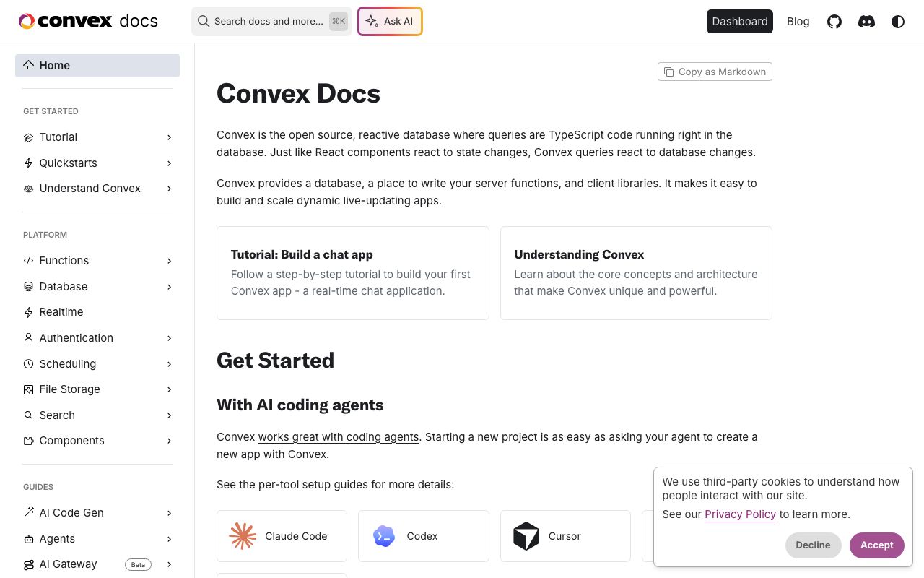
Task: Decline the cookies
Action: click(x=814, y=545)
